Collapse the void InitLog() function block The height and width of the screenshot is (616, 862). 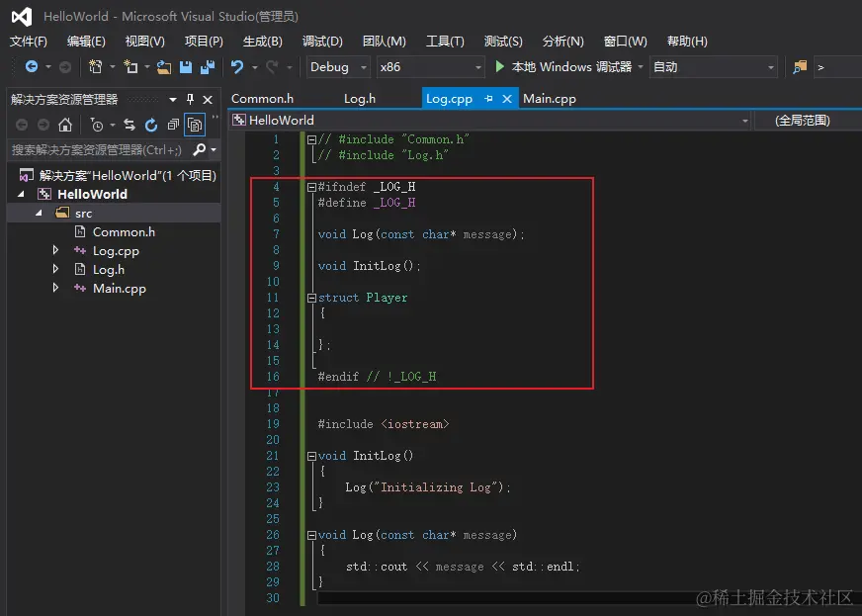click(311, 456)
